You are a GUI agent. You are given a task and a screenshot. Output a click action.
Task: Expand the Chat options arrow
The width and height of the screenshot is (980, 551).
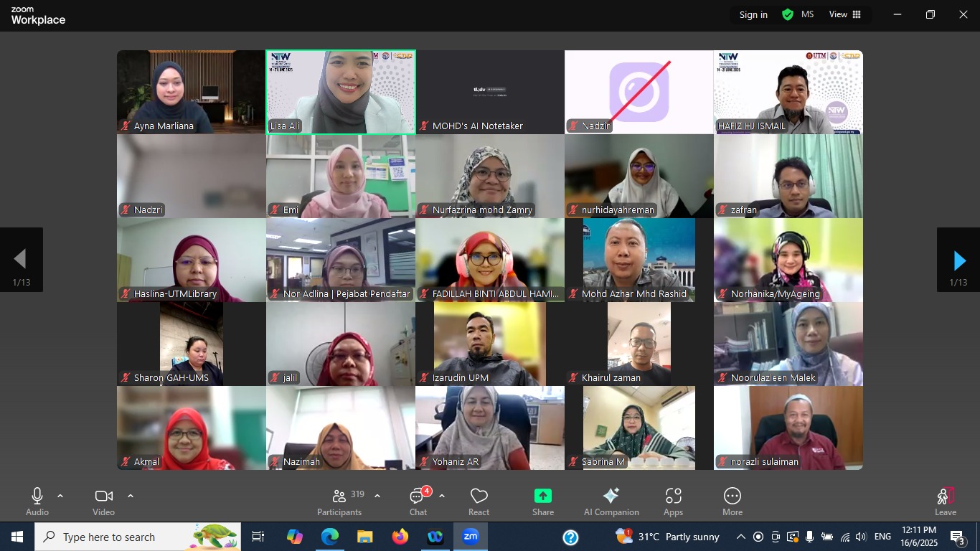tap(442, 496)
